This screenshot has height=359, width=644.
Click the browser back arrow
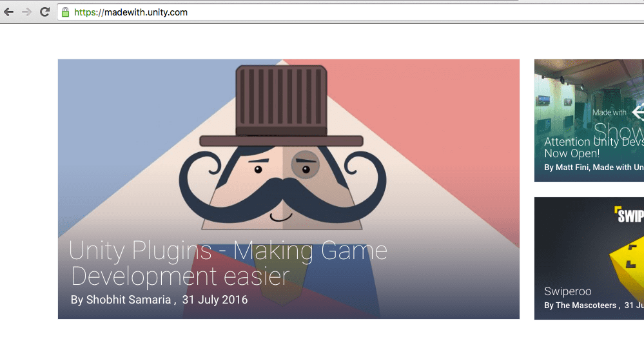click(9, 12)
